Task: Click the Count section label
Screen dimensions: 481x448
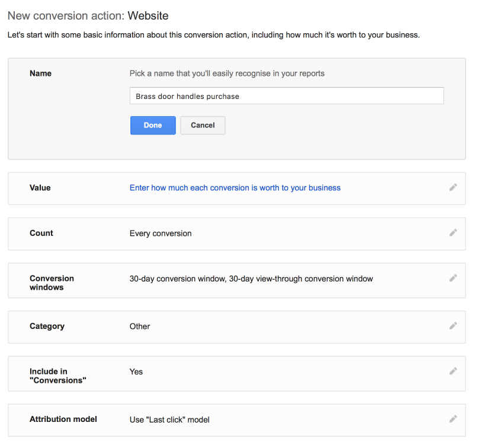Action: click(41, 233)
